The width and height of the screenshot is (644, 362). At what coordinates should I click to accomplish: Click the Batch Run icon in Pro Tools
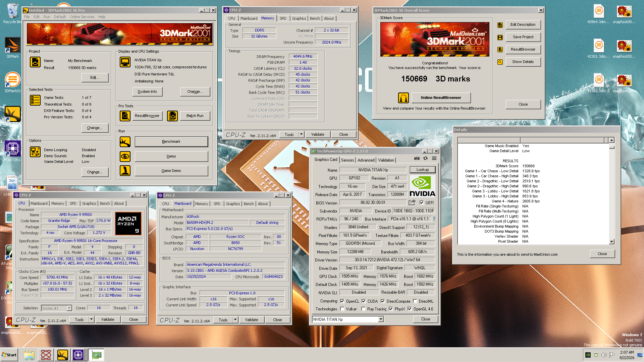172,116
